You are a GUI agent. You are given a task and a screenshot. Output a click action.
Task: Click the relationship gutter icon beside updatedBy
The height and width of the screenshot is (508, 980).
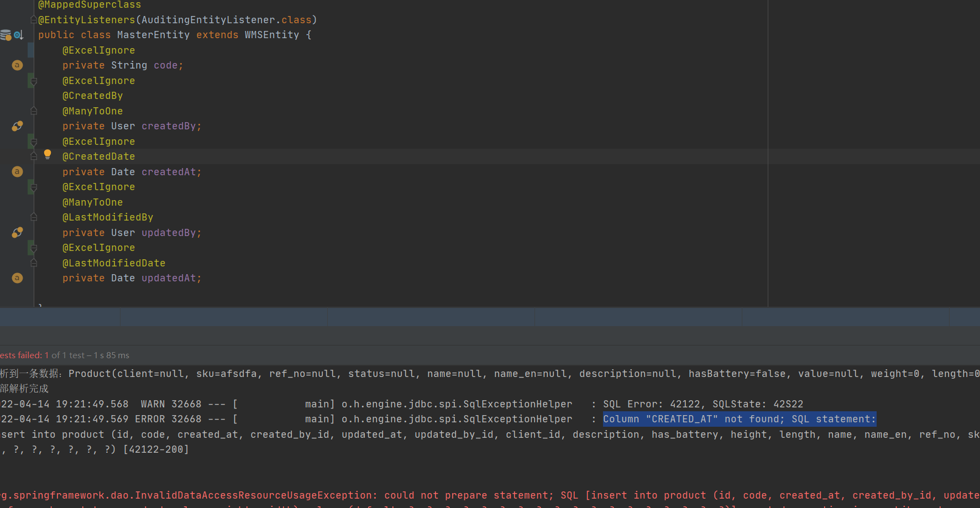pyautogui.click(x=17, y=233)
